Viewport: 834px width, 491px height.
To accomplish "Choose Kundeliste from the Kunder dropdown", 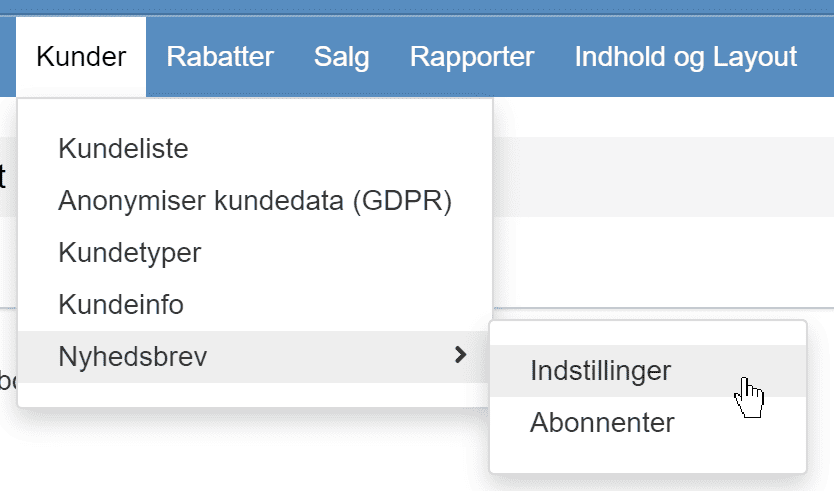I will point(253,148).
